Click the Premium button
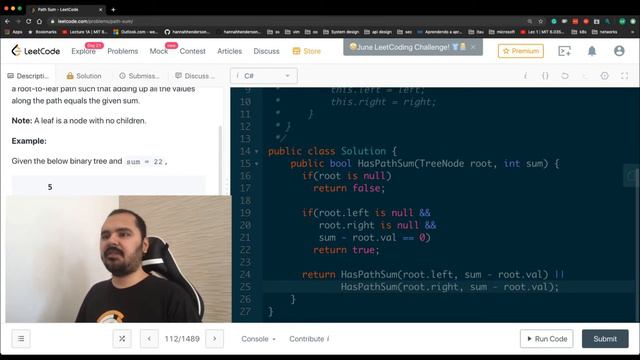Viewport: 640px width, 360px height. (x=520, y=51)
